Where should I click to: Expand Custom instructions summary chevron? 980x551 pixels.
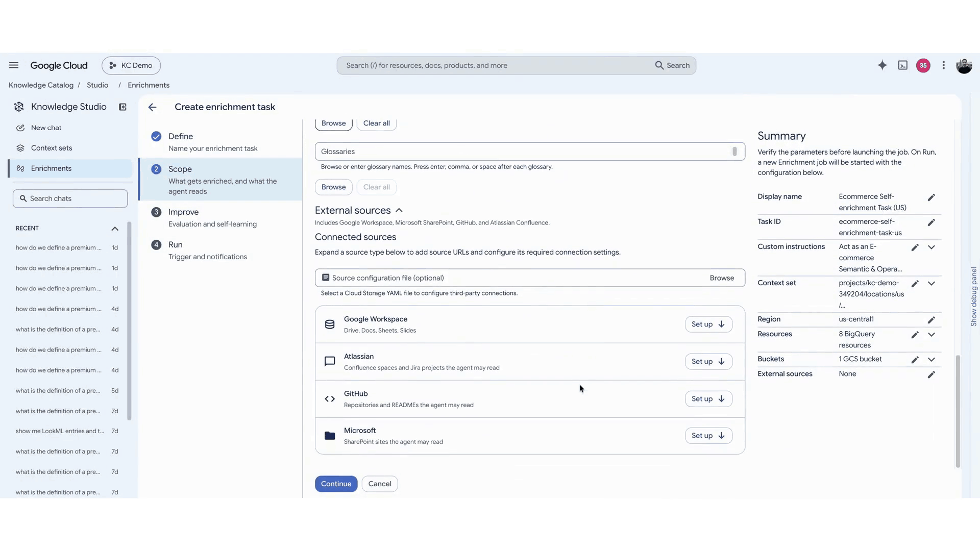[931, 247]
